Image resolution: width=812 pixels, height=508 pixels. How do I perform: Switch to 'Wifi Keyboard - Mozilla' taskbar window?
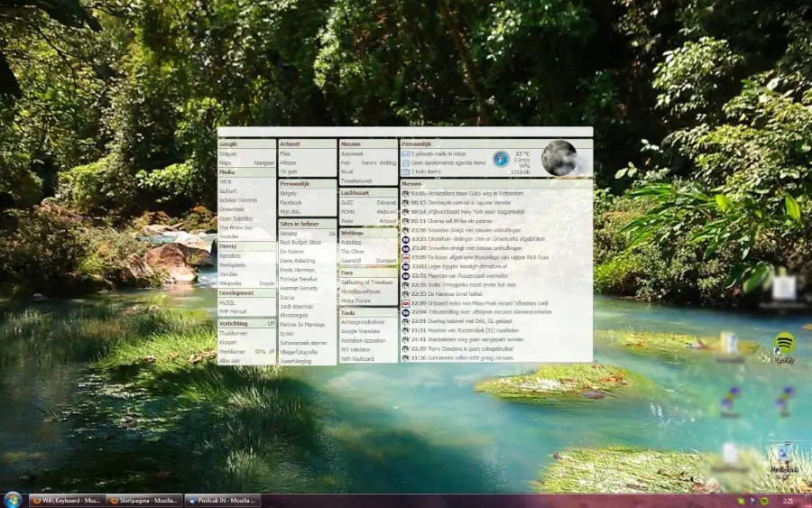click(x=66, y=501)
